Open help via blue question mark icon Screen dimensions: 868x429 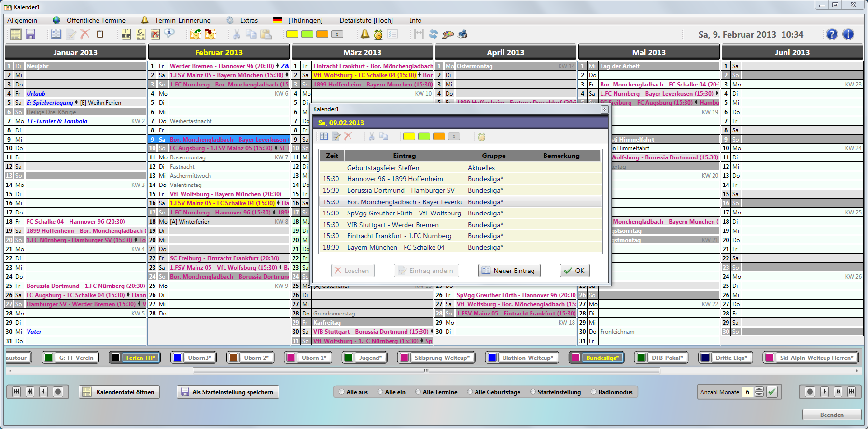pyautogui.click(x=832, y=34)
